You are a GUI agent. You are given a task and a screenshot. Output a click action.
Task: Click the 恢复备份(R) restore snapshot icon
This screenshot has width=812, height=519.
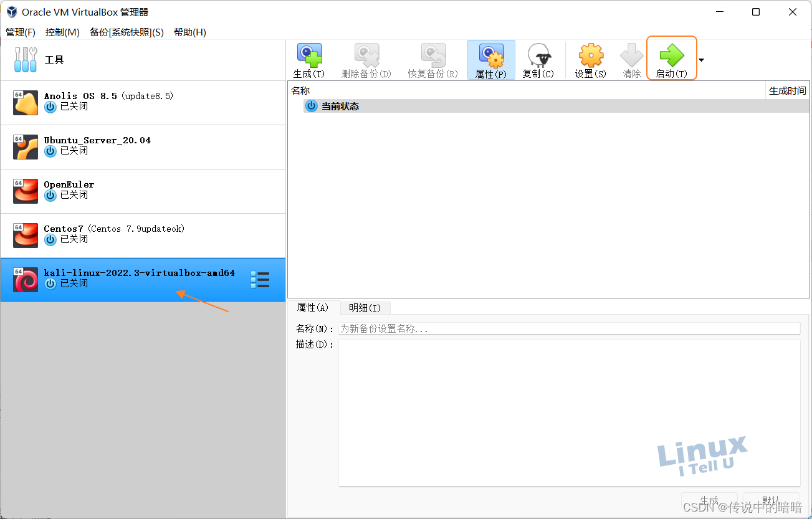coord(433,55)
